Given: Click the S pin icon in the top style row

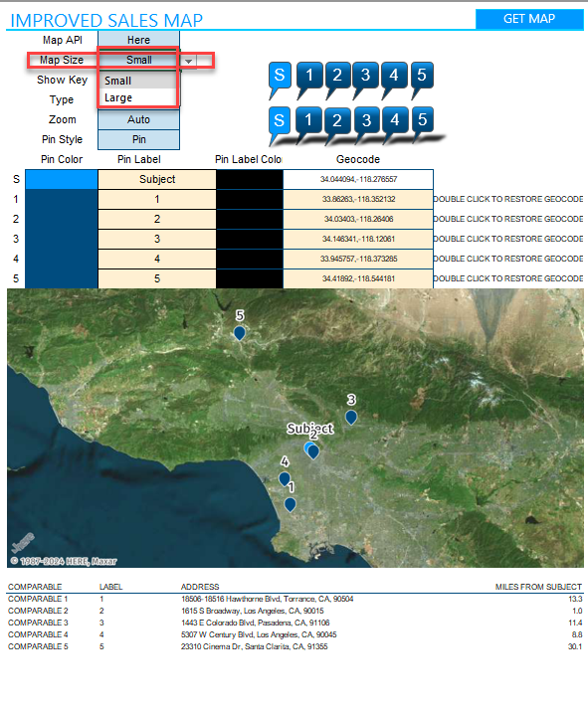Looking at the screenshot, I should point(280,77).
